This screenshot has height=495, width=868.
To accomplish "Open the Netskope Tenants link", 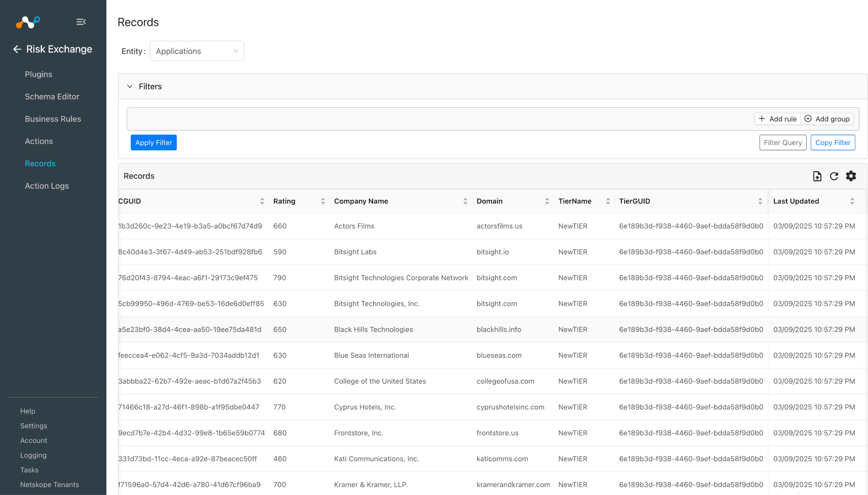I will (x=50, y=485).
